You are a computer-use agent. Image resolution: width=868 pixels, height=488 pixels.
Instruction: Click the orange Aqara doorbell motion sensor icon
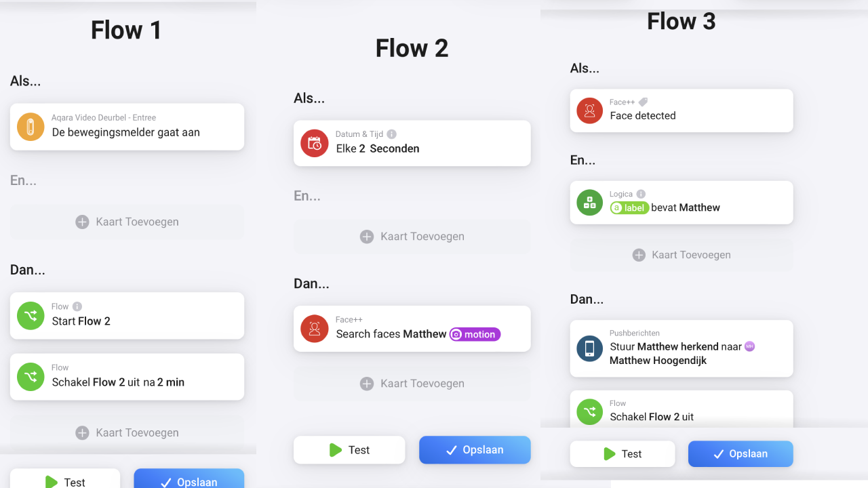(x=31, y=127)
